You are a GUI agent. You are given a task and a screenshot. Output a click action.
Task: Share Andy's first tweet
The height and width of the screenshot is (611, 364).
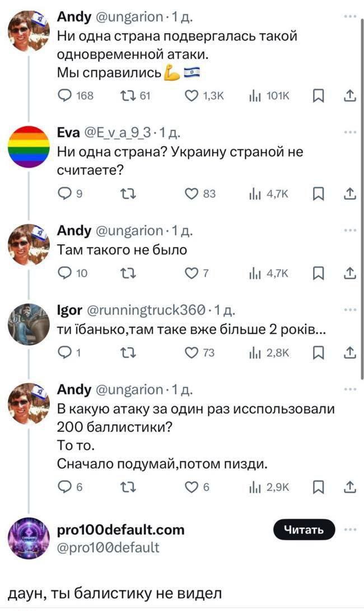[350, 96]
